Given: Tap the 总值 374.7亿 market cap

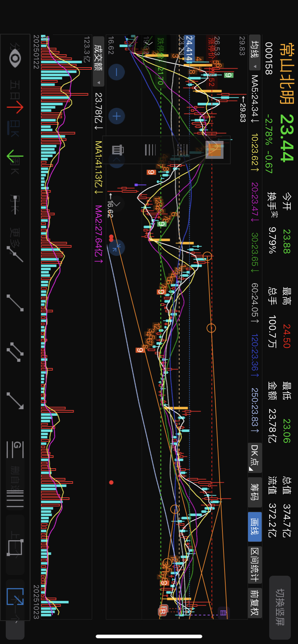Looking at the screenshot, I should [286, 507].
